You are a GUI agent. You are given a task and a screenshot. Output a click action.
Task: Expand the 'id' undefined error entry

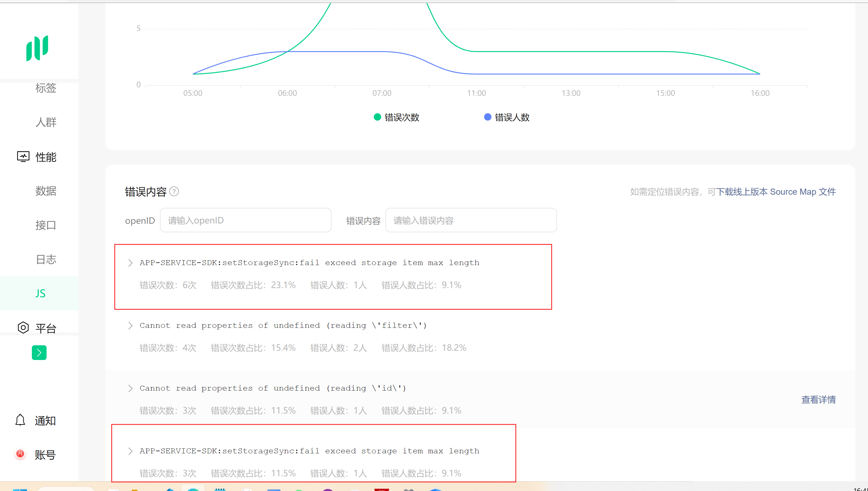pyautogui.click(x=130, y=388)
